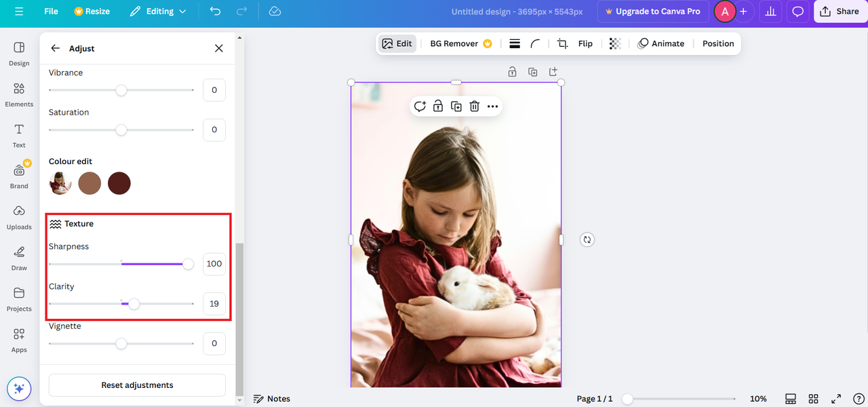
Task: Expand the Editing mode dropdown
Action: tap(158, 12)
